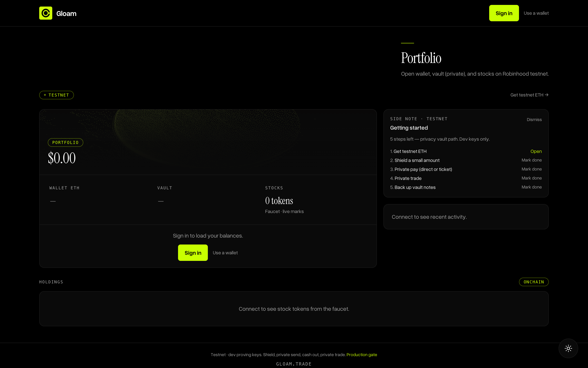Image resolution: width=588 pixels, height=368 pixels.
Task: Mark done the Private trade step
Action: tap(531, 178)
